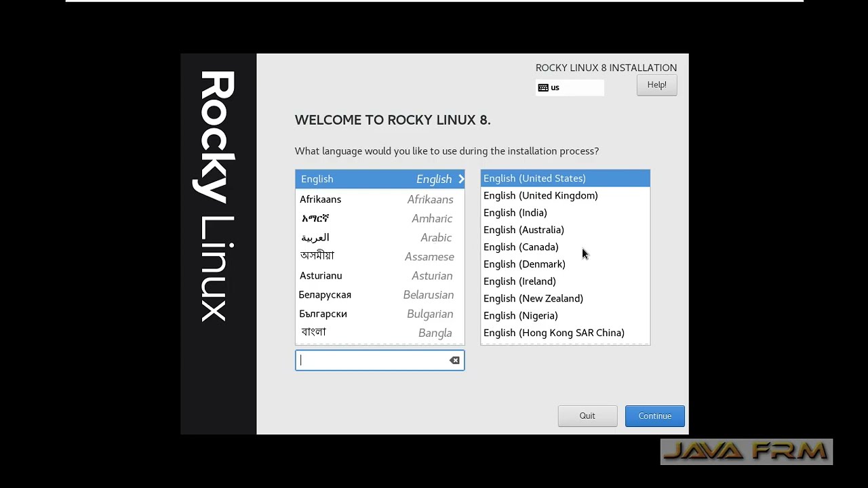Image resolution: width=868 pixels, height=488 pixels.
Task: Click the Continue button
Action: pos(654,416)
